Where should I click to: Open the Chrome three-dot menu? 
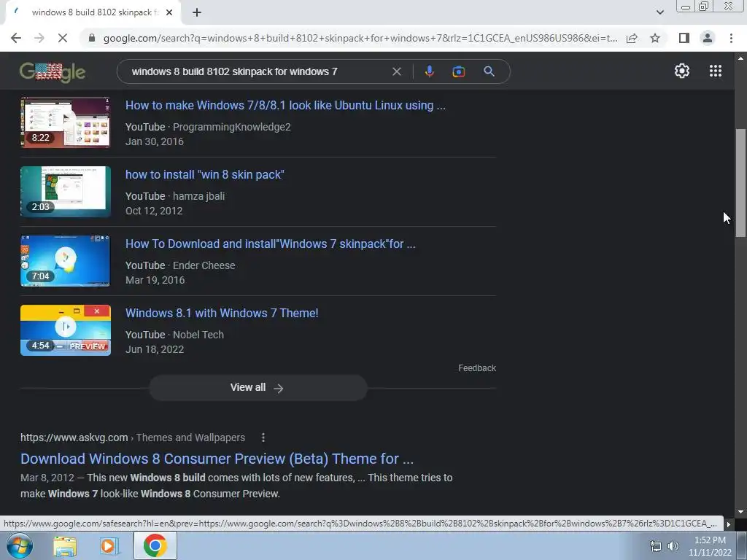point(731,38)
